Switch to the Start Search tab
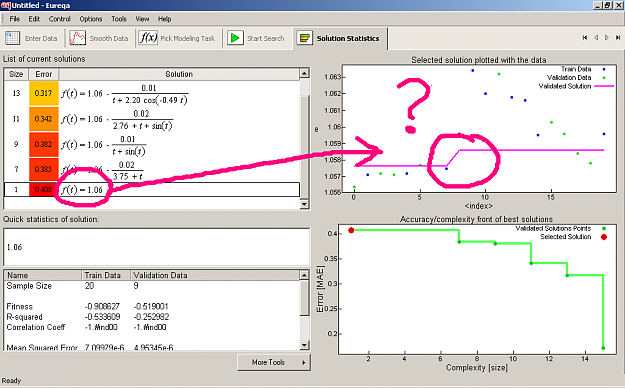Image resolution: width=625 pixels, height=388 pixels. (x=257, y=38)
